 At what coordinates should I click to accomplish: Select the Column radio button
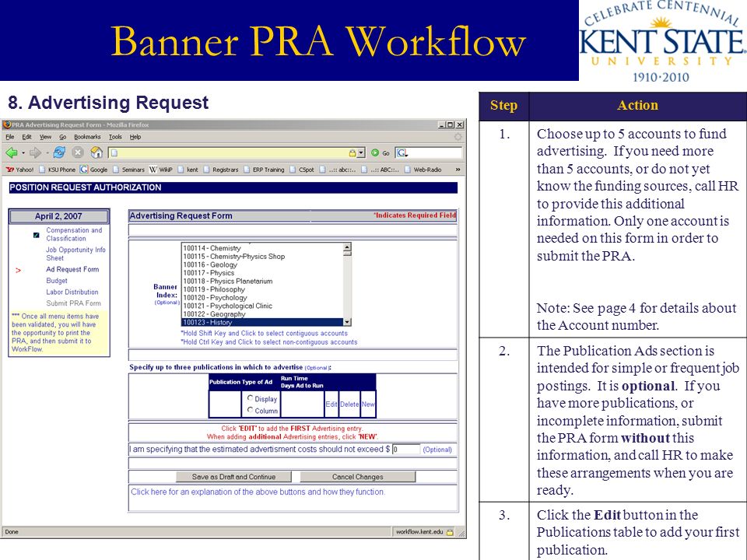click(250, 410)
